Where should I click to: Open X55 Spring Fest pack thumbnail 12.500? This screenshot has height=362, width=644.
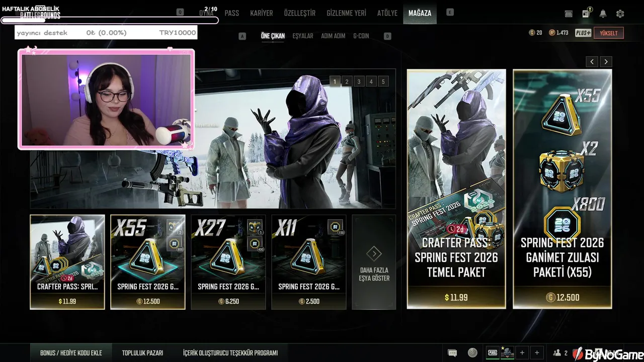point(148,262)
